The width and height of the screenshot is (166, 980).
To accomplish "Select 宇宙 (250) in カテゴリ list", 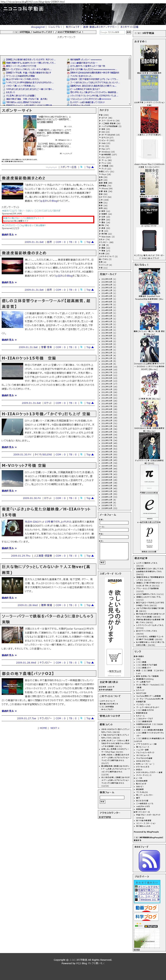I will point(104,115).
